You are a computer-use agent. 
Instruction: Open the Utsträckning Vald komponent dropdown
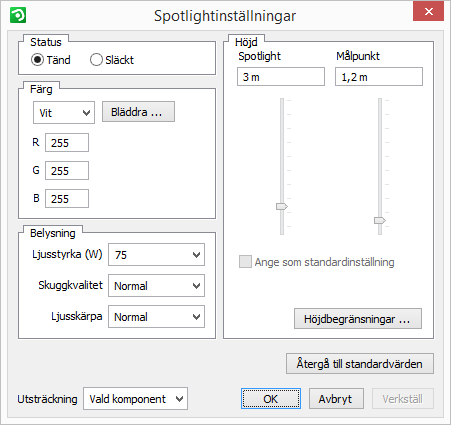[x=135, y=399]
